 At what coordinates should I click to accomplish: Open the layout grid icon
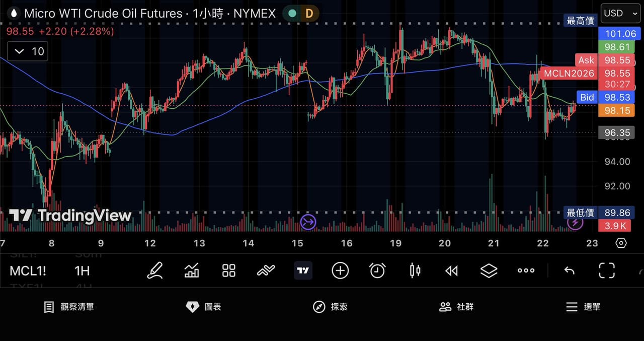(229, 270)
